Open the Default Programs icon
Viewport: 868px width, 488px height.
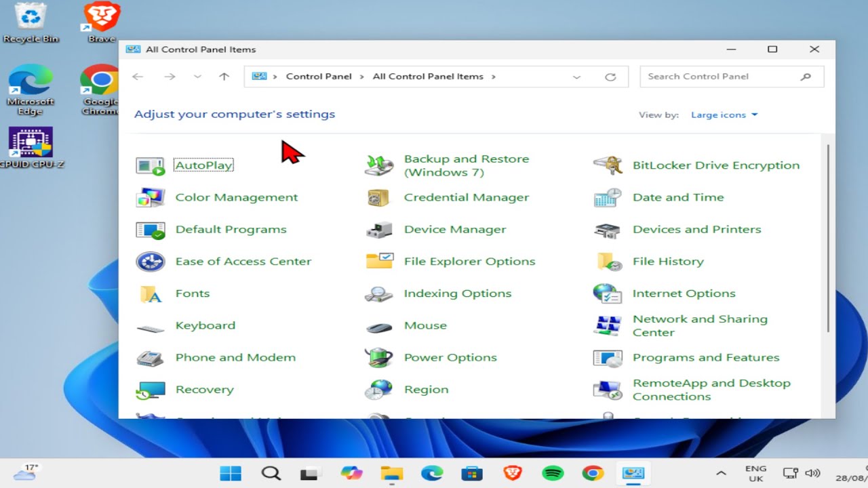(x=150, y=229)
